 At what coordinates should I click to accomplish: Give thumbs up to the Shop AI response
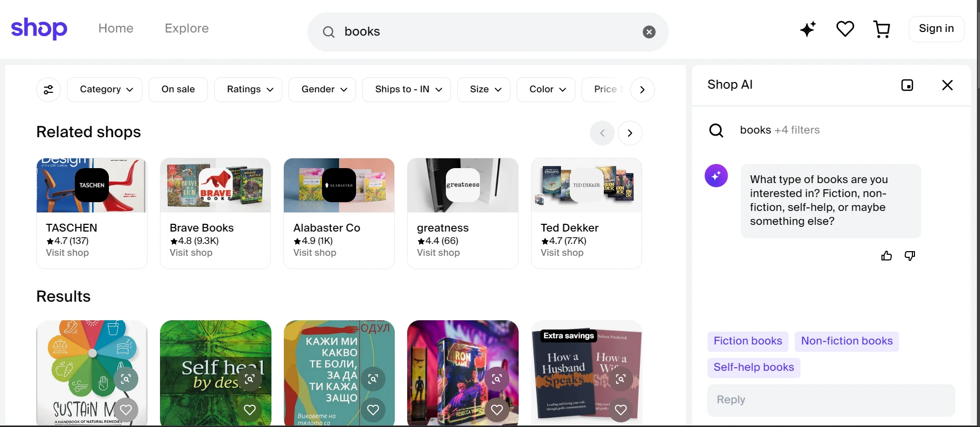point(886,255)
